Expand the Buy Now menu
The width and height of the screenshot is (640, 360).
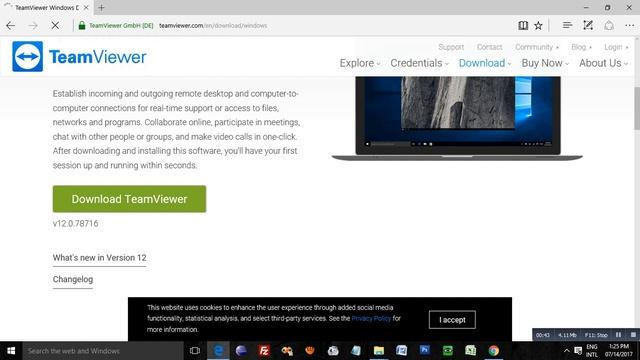tap(545, 63)
